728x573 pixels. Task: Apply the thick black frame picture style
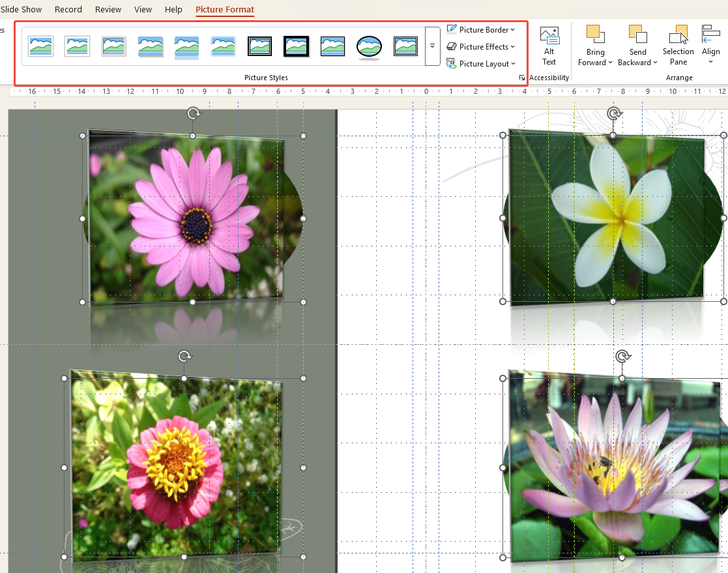(296, 46)
